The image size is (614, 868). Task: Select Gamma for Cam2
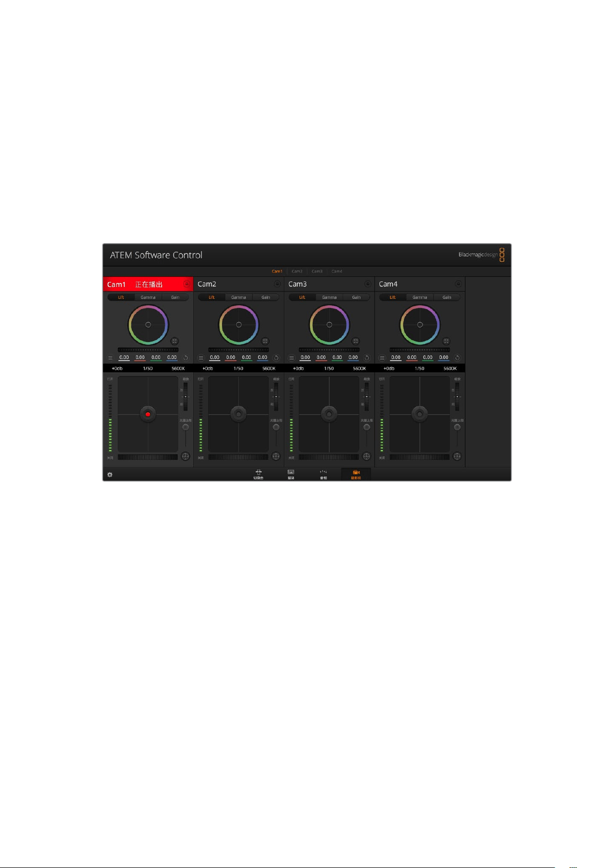[x=239, y=297]
